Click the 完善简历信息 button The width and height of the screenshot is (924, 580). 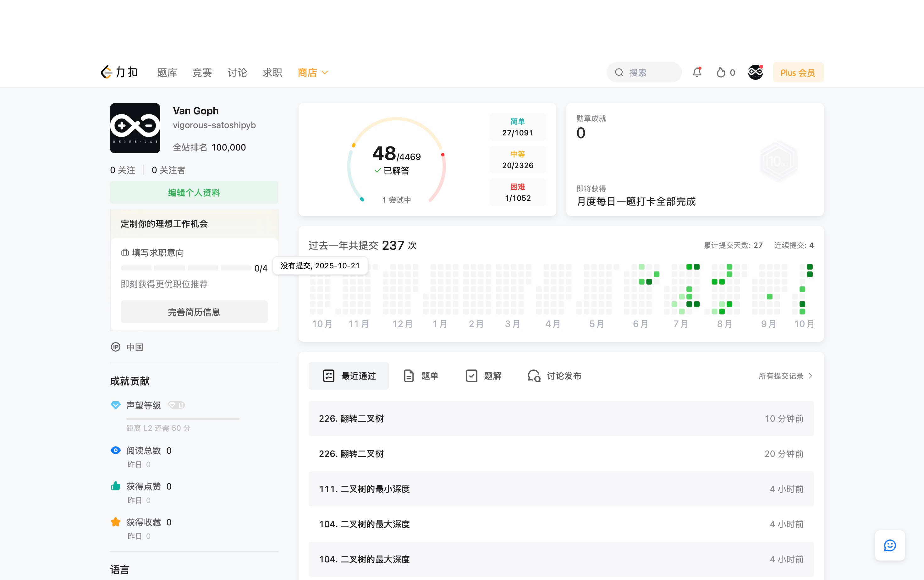194,312
